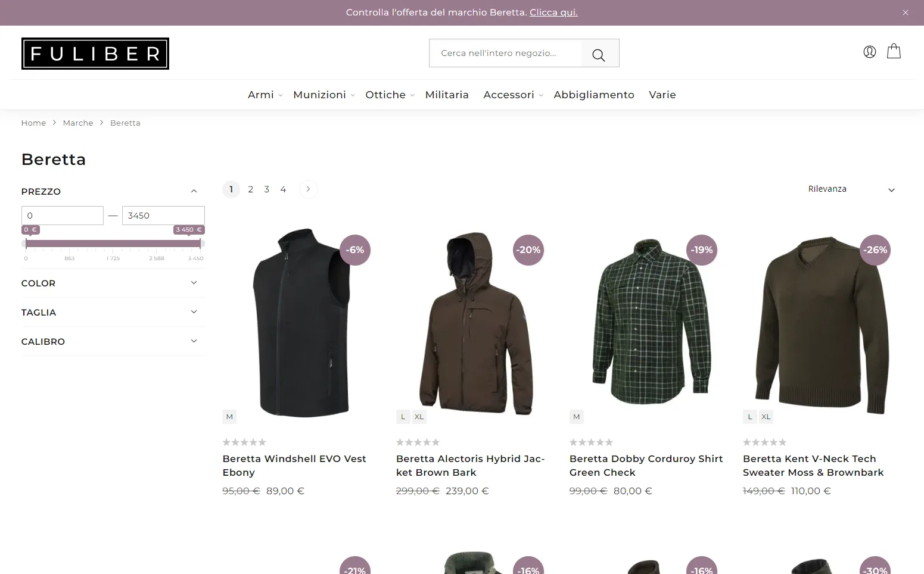Screen dimensions: 924x574
Task: Select size L on Alectoris Hybrid Jacket
Action: 403,417
